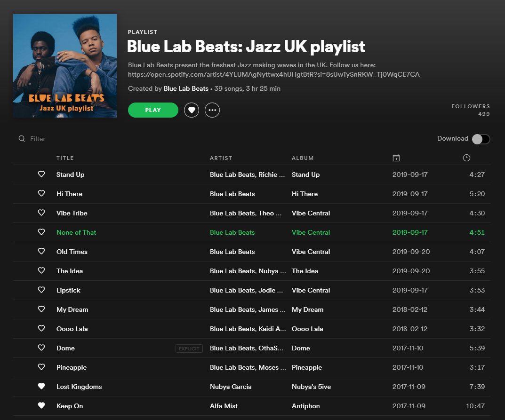Click date 2018-02-12 on My Dream row
This screenshot has width=505, height=420.
click(x=409, y=309)
